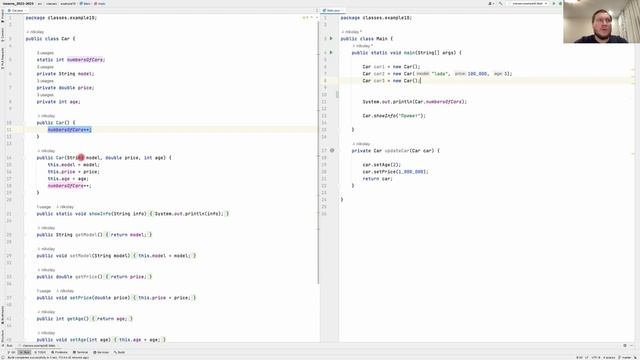Show usages of numbersOfCars via usages hint
Image resolution: width=640 pixels, height=360 pixels.
[x=45, y=53]
